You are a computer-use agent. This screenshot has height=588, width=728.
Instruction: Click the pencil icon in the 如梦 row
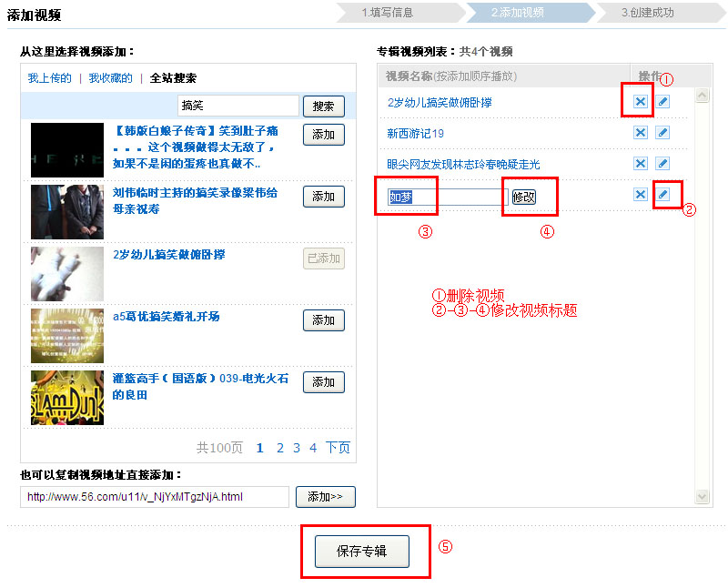click(x=662, y=194)
